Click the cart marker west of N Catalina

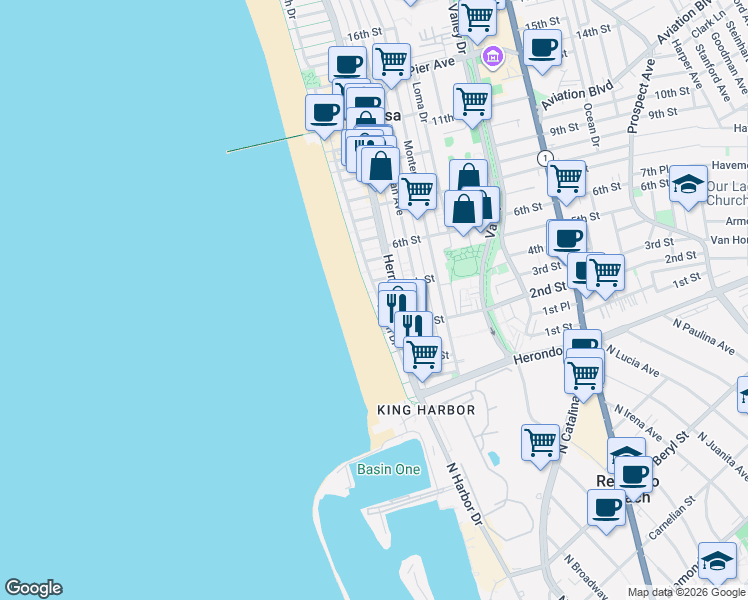pyautogui.click(x=540, y=444)
